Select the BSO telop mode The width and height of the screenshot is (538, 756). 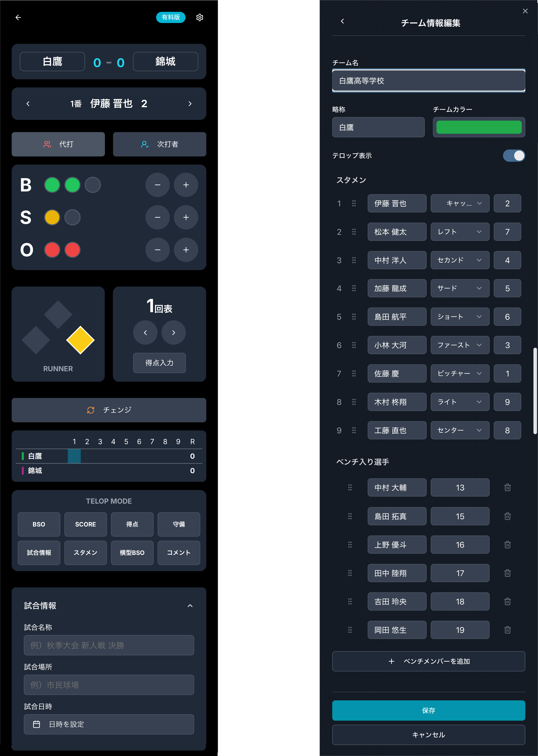pos(39,524)
